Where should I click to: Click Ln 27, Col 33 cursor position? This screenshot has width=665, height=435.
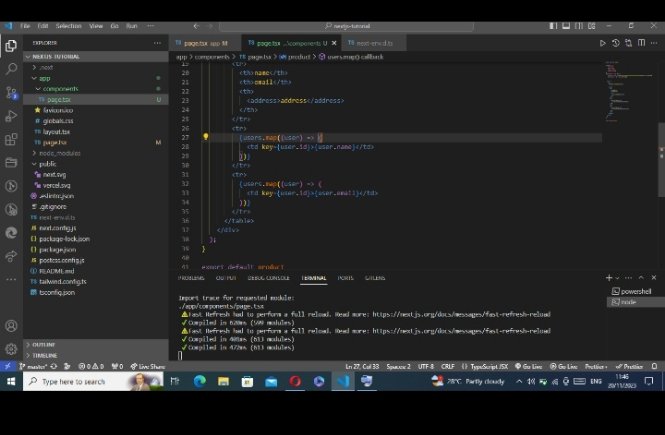pyautogui.click(x=362, y=366)
